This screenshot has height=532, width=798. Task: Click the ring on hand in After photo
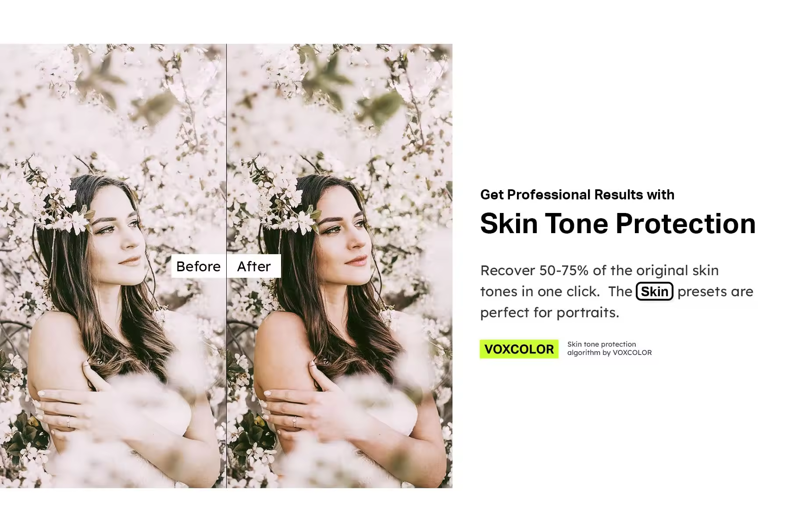[295, 422]
